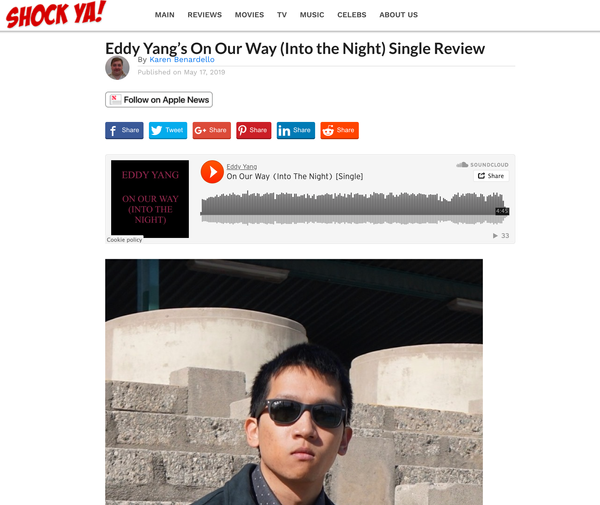Image resolution: width=600 pixels, height=505 pixels.
Task: Share the article on Facebook
Action: pyautogui.click(x=124, y=130)
